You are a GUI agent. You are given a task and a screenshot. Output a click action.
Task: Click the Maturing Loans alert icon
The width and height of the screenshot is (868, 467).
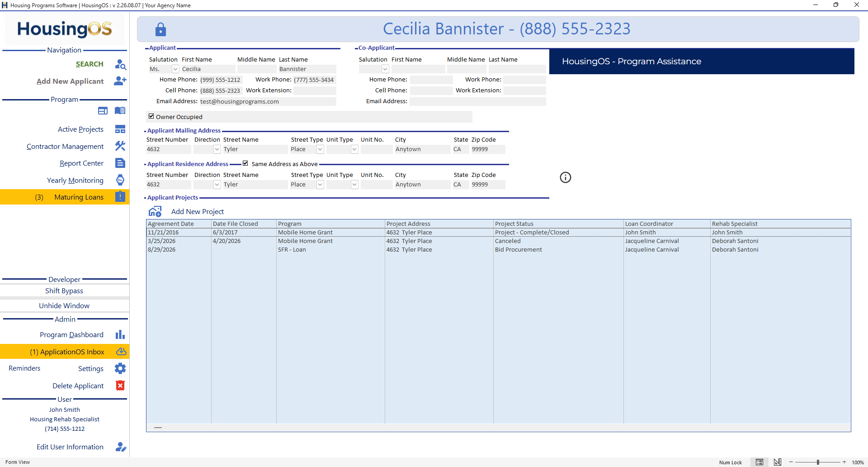click(x=120, y=197)
